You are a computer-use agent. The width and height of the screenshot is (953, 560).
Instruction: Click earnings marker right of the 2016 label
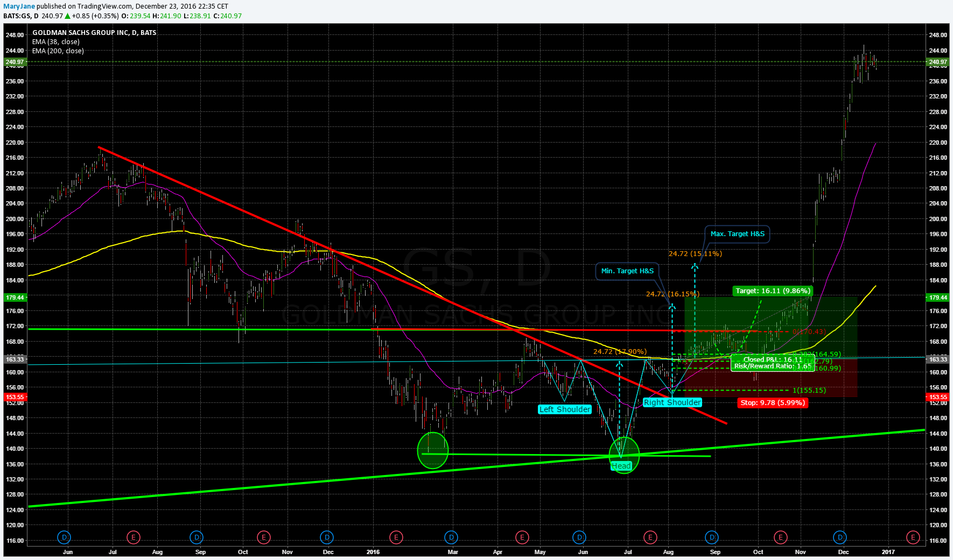[x=396, y=537]
